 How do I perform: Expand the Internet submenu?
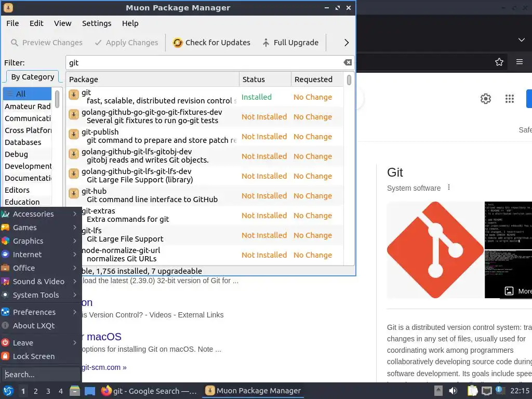[40, 255]
